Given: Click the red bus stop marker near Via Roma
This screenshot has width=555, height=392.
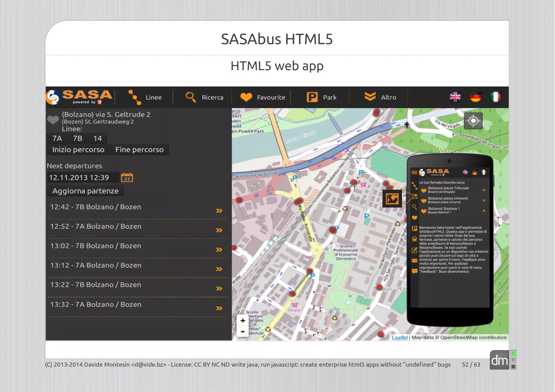Looking at the screenshot, I should click(299, 201).
